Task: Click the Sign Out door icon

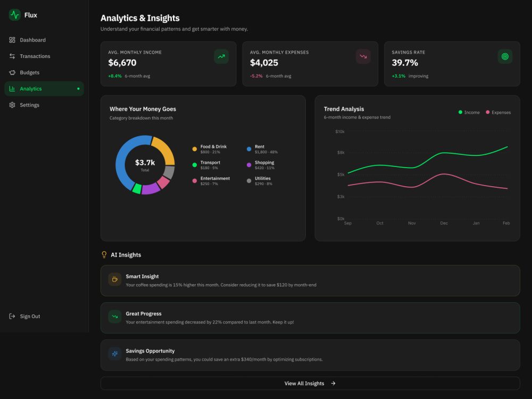Action: [x=12, y=316]
